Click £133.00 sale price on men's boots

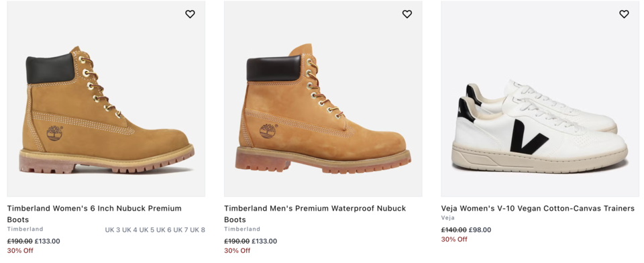[264, 242]
